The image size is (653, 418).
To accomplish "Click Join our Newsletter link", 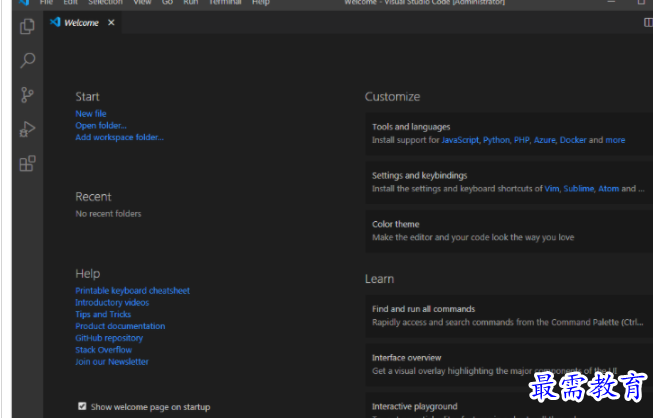I will tap(112, 362).
